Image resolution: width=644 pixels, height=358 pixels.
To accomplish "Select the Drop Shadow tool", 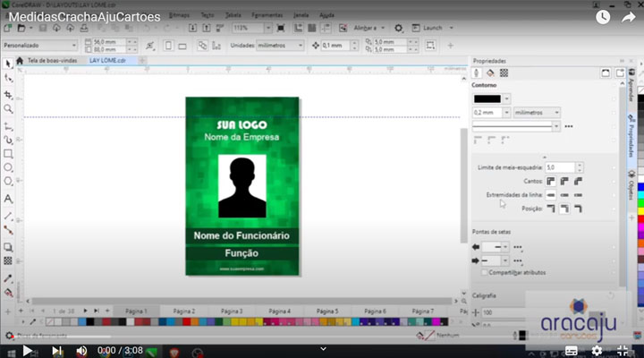I will (8, 247).
